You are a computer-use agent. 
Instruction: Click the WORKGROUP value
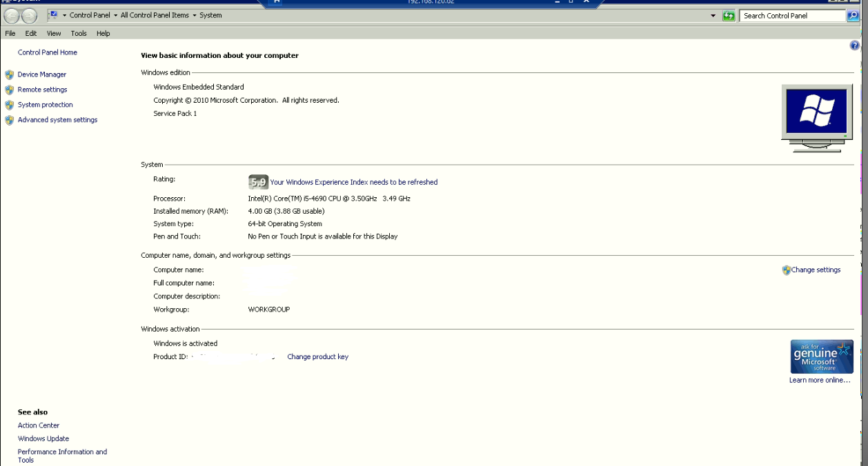(269, 310)
